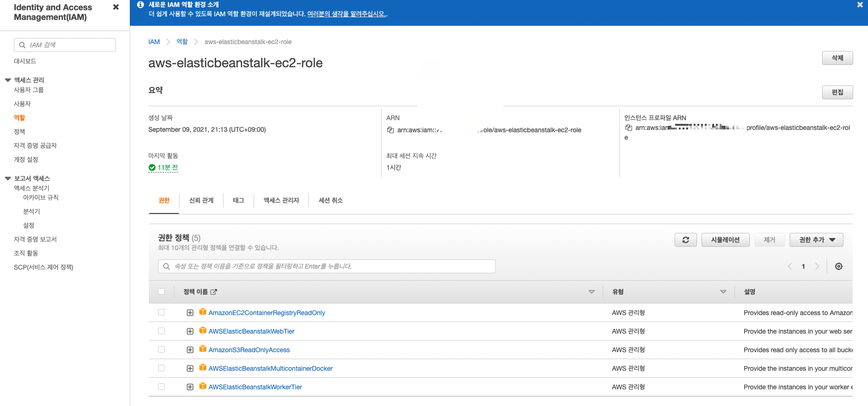868x406 pixels.
Task: Open 아카이브 규칙 in the sidebar
Action: tap(41, 198)
